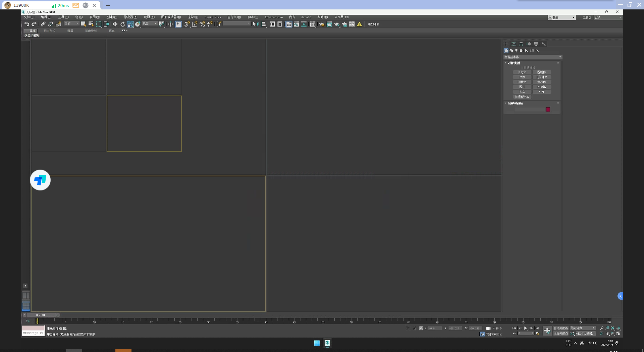The width and height of the screenshot is (644, 352).
Task: Click the 茶壶 teapot button
Action: click(522, 92)
